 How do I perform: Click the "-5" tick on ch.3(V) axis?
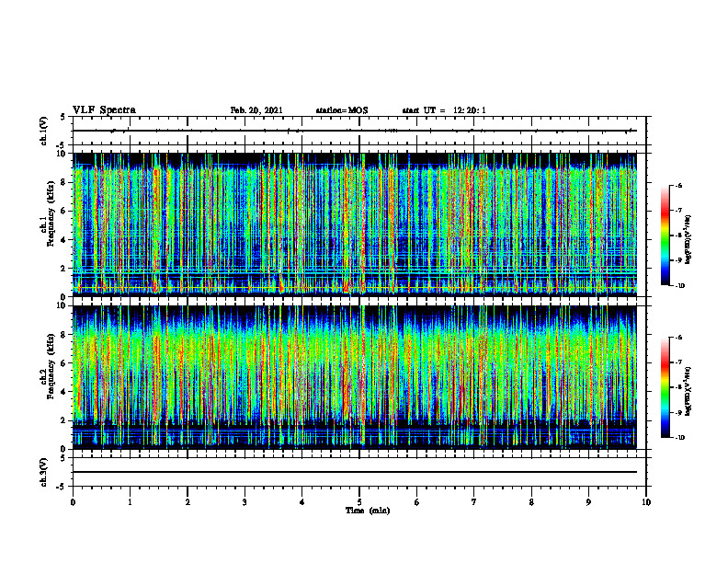(62, 487)
